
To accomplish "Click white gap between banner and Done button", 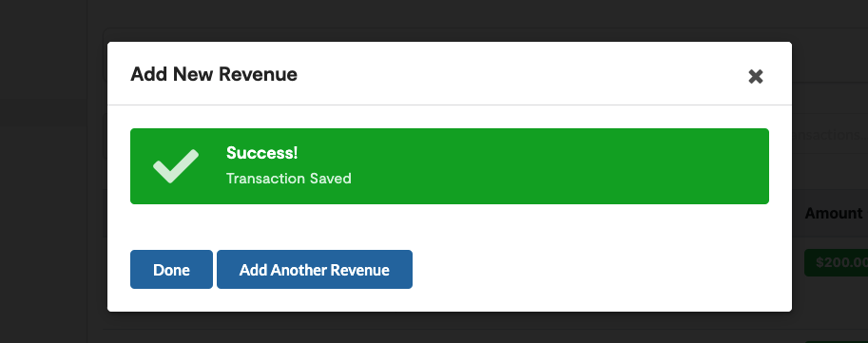I will (450, 227).
